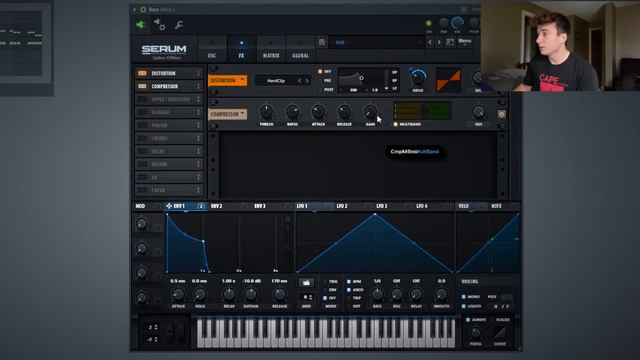
Task: Open the Distortion module dropdown
Action: [227, 80]
